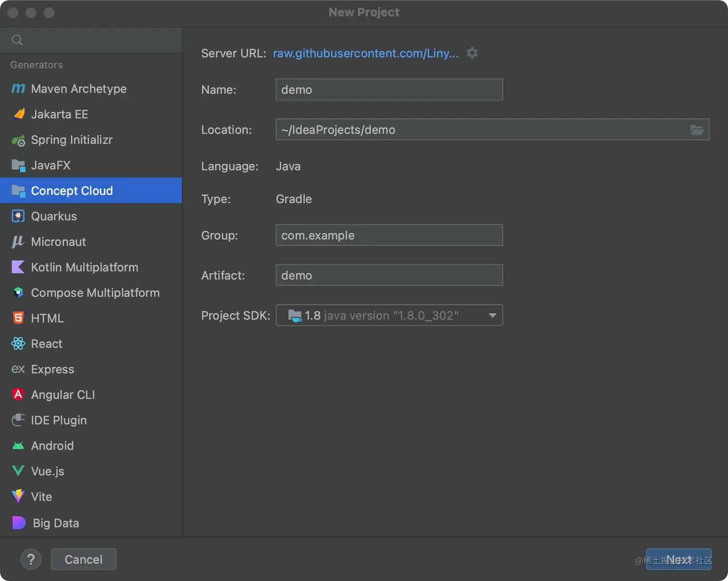Click the JavaFX folder icon
Image resolution: width=728 pixels, height=581 pixels.
coord(18,166)
